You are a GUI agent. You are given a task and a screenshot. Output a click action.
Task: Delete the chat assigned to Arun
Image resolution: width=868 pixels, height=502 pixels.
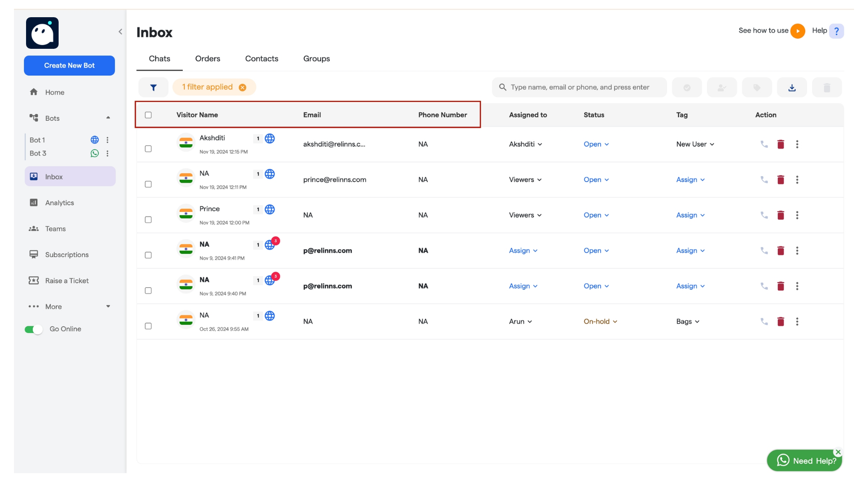click(x=781, y=322)
